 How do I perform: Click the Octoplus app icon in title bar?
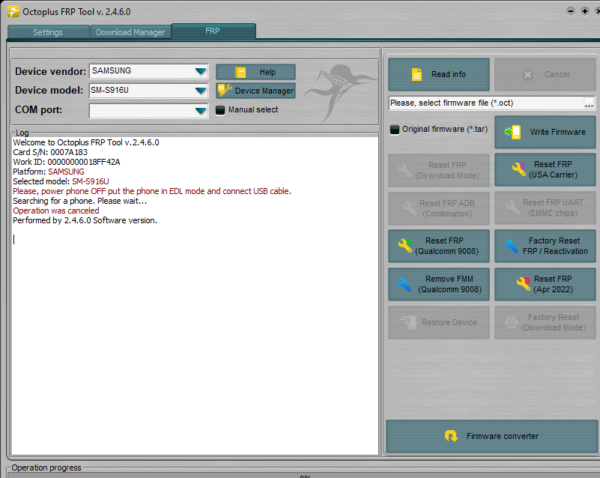coord(13,11)
